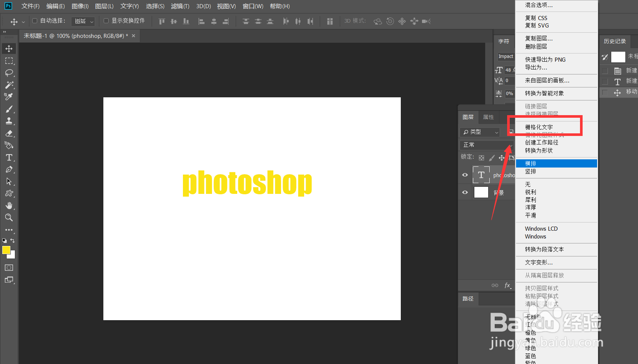Click the link layers icon

(x=495, y=285)
